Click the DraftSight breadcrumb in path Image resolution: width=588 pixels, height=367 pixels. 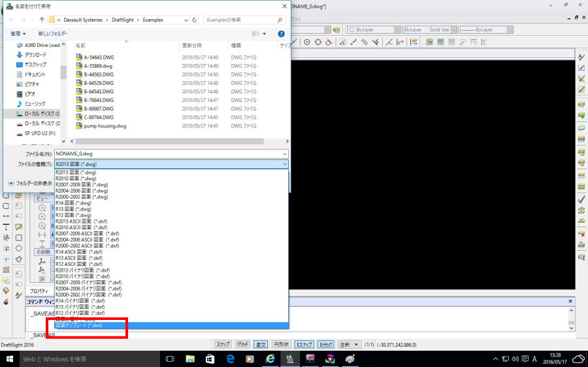point(123,20)
